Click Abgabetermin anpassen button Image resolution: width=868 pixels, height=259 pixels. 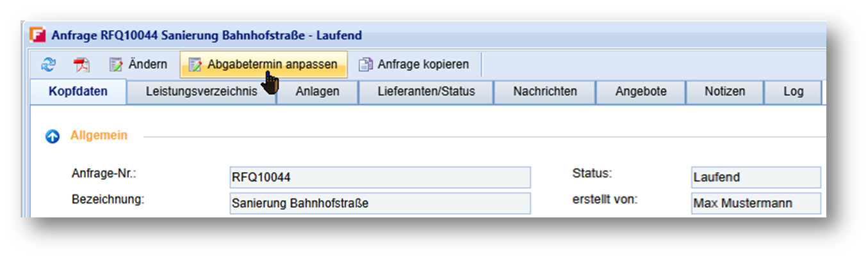[x=263, y=65]
